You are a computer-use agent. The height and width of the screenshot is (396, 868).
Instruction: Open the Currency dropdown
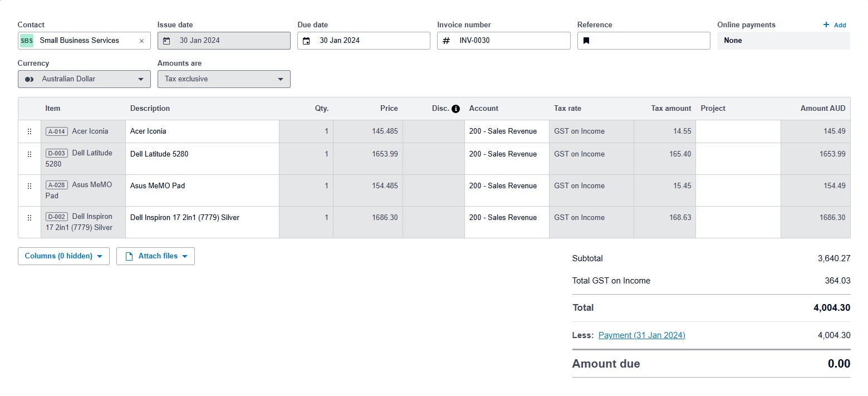click(84, 79)
